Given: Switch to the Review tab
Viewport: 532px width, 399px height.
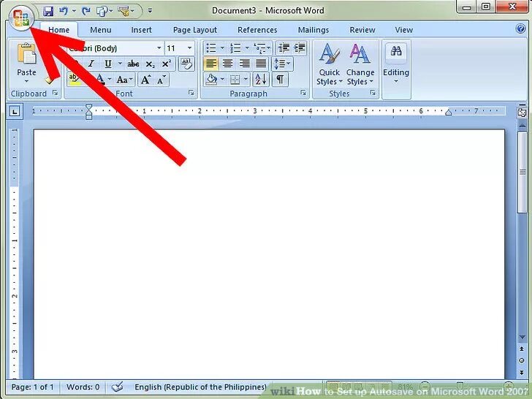Looking at the screenshot, I should (x=362, y=30).
